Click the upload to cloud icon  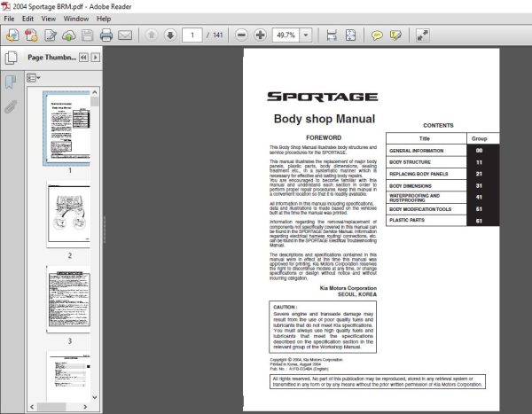69,35
